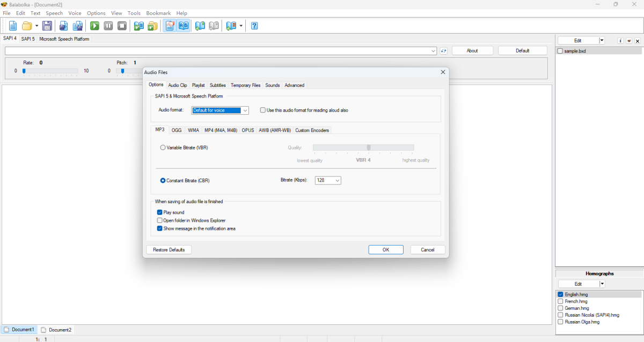The image size is (644, 342).
Task: Click OK in Audio Files dialog
Action: click(385, 250)
